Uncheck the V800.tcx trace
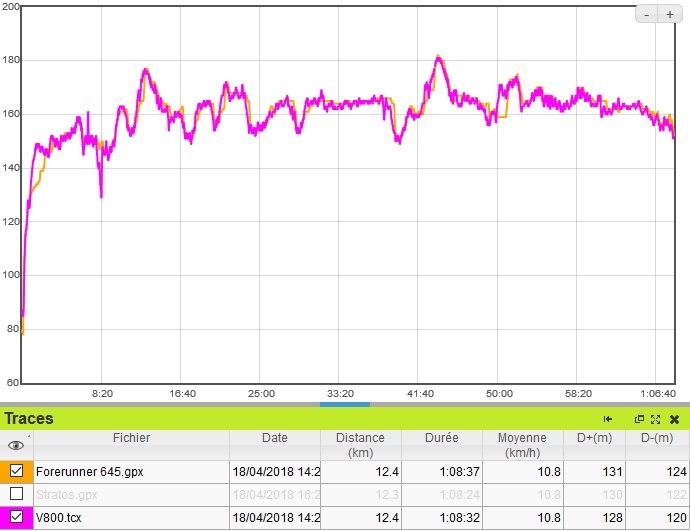 pos(16,518)
